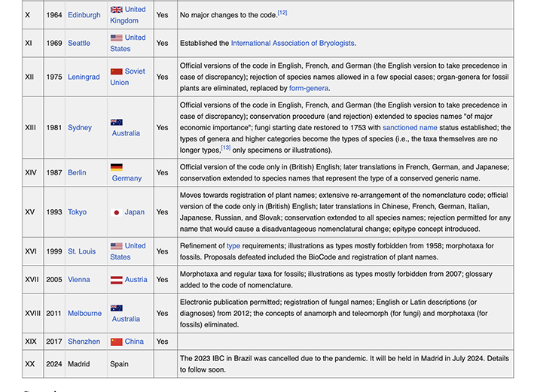The image size is (534, 392).
Task: Open the Berlin city link
Action: (x=77, y=172)
